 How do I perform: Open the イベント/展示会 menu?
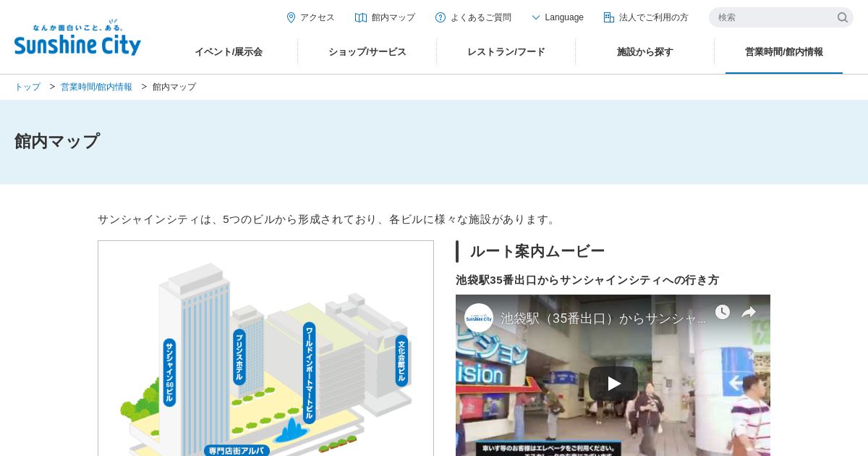coord(229,52)
